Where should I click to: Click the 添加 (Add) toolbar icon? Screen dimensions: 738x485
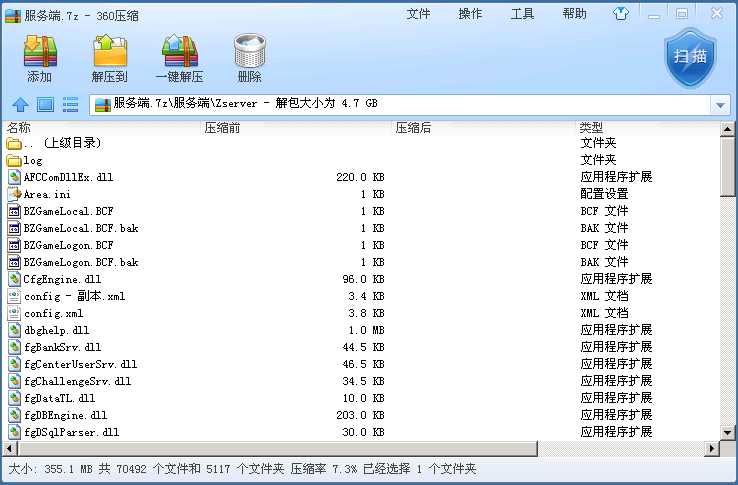(x=40, y=51)
